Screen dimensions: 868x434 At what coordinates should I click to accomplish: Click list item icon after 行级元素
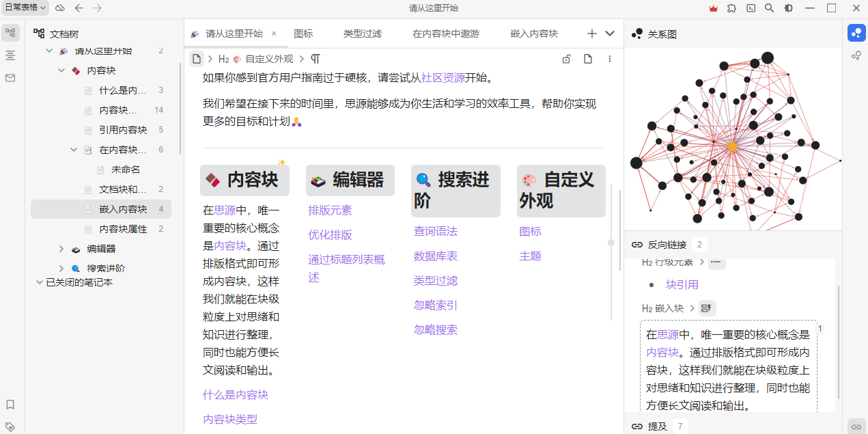pyautogui.click(x=716, y=262)
